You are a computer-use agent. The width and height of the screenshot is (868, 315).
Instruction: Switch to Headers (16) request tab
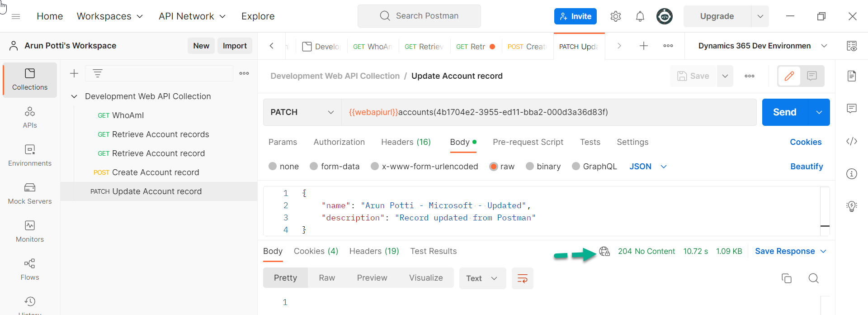(x=406, y=142)
